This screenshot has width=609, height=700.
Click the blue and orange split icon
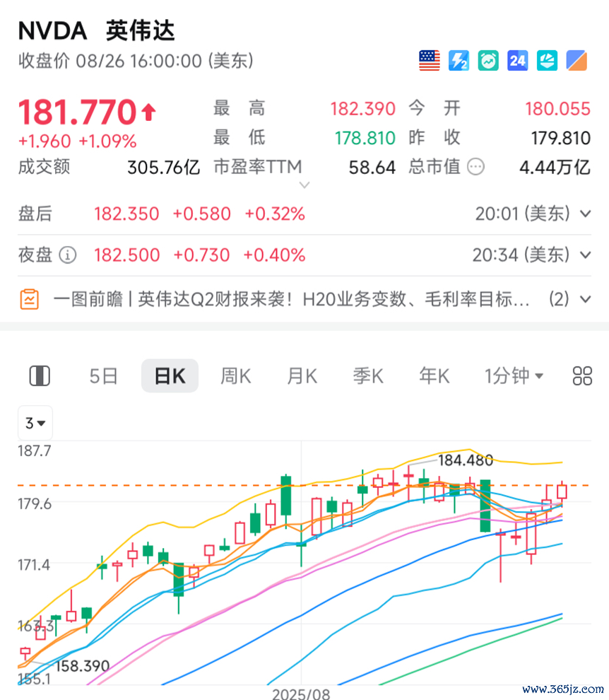click(577, 61)
